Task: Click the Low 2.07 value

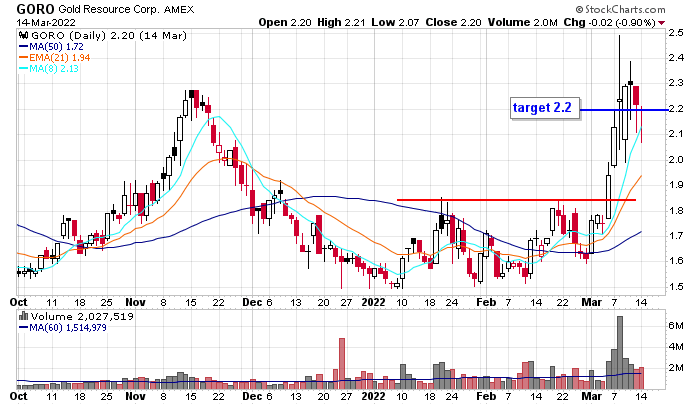Action: [x=395, y=22]
